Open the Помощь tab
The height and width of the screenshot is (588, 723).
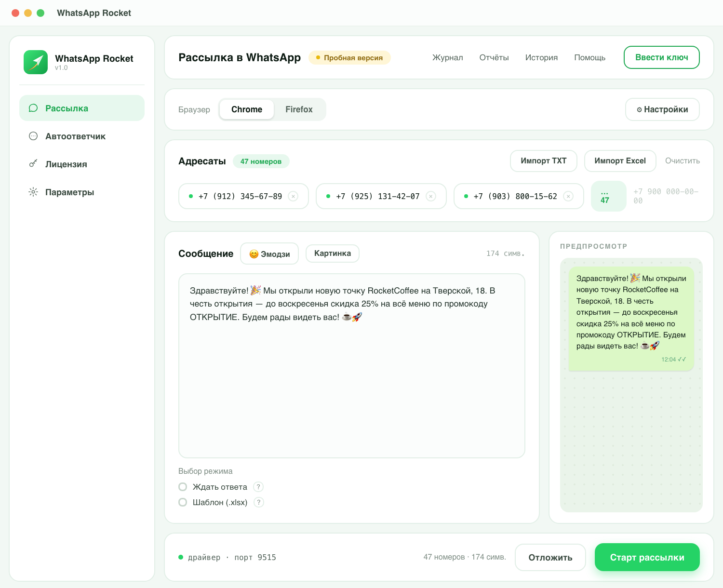coord(589,57)
